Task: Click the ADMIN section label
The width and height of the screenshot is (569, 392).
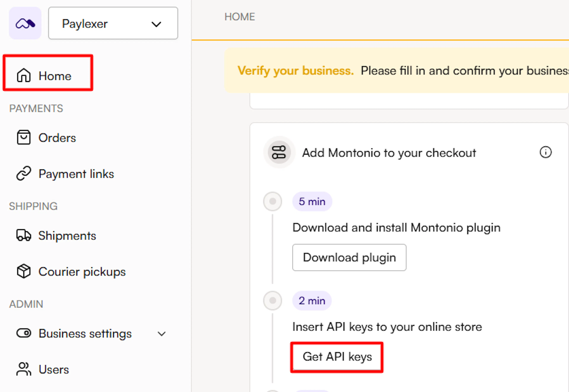Action: click(x=26, y=304)
